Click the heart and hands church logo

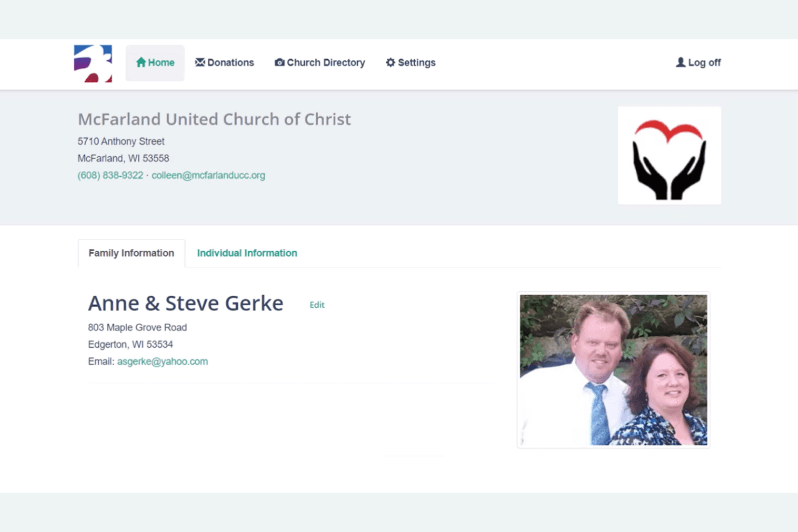(669, 155)
